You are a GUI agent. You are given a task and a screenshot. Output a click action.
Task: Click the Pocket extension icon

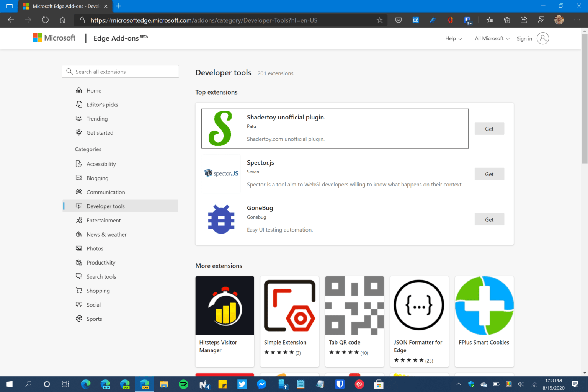coord(398,20)
